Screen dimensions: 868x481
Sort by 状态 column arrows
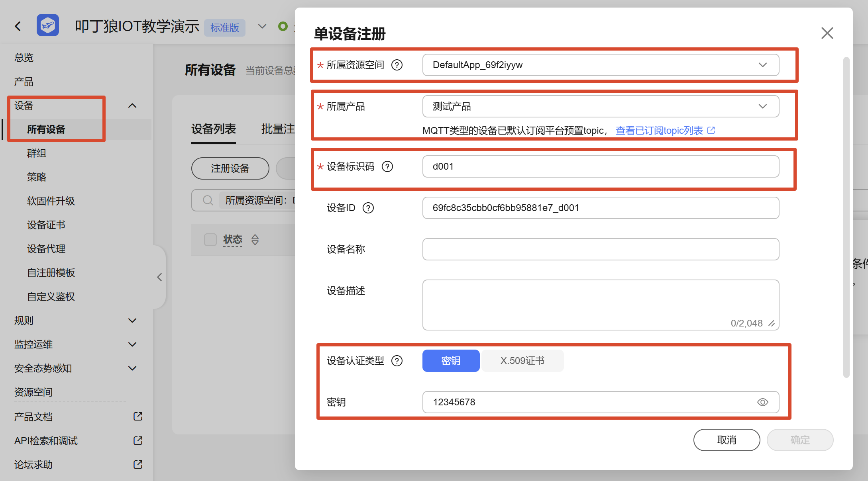255,240
